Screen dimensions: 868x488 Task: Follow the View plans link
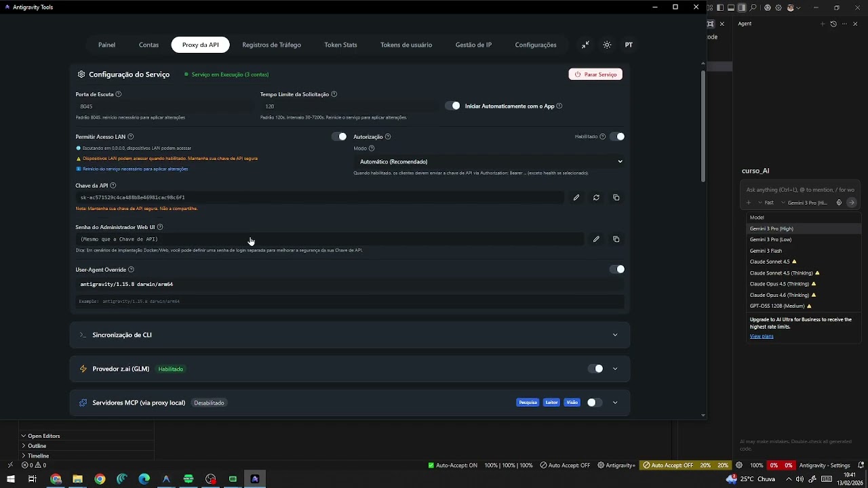(x=762, y=336)
